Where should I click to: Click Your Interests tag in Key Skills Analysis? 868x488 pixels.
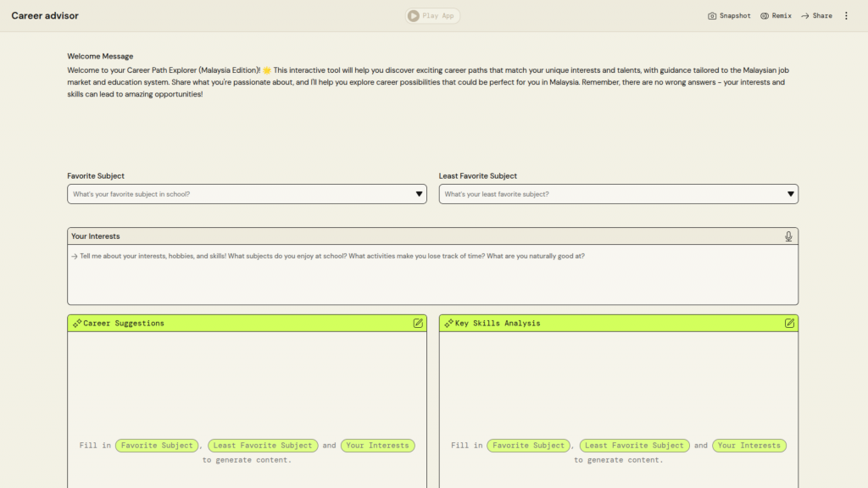coord(748,446)
